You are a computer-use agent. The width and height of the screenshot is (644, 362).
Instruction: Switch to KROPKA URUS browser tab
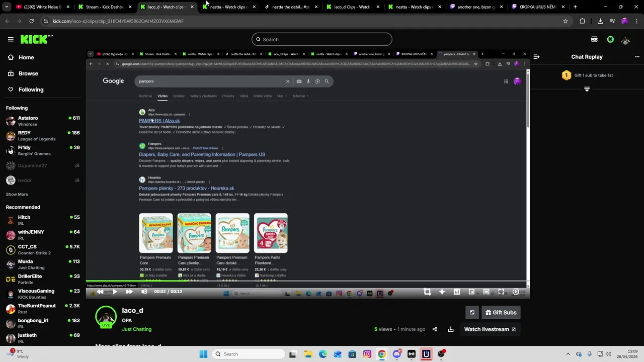537,7
